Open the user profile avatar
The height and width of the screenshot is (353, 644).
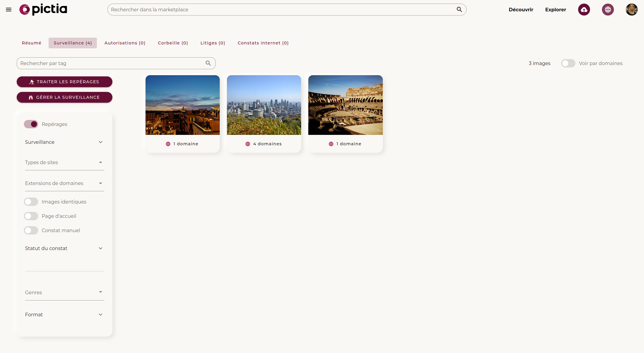tap(631, 10)
